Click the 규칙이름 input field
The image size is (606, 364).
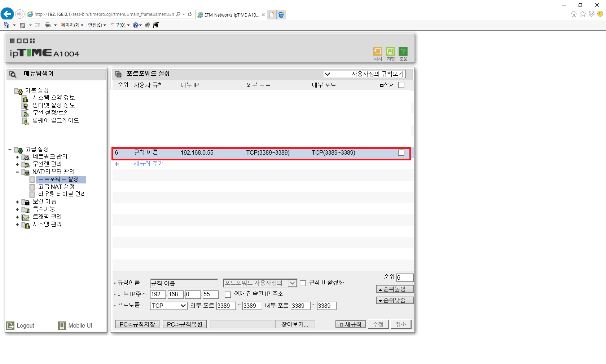(184, 283)
